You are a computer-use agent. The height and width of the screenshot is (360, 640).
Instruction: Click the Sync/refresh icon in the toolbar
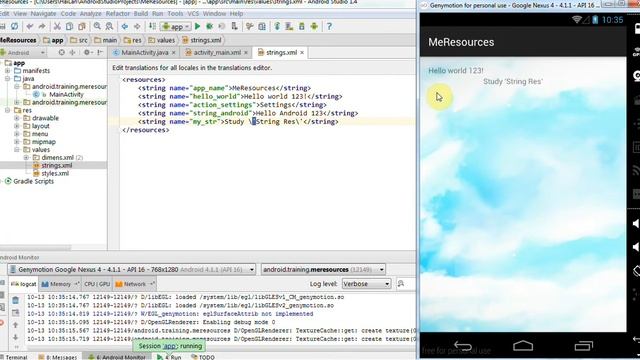pyautogui.click(x=14, y=27)
